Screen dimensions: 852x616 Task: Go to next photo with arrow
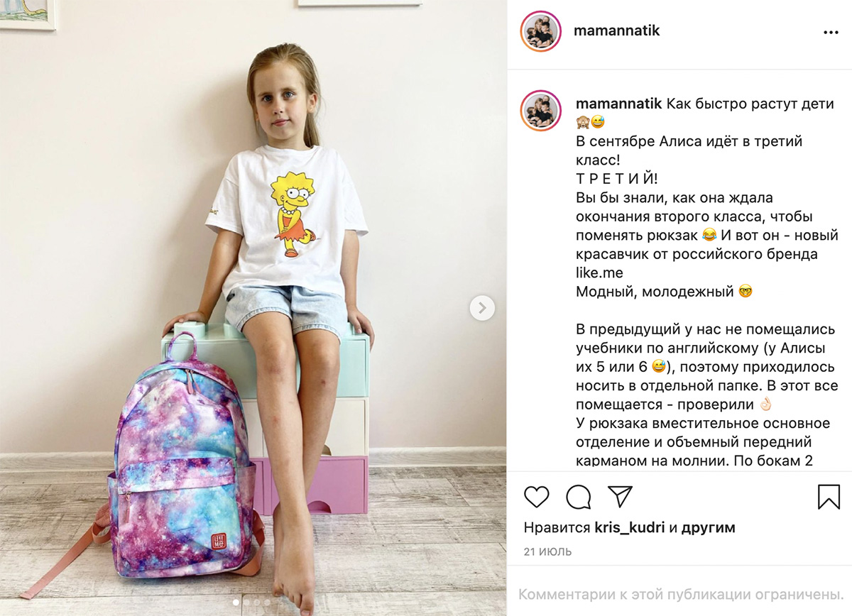pos(482,307)
